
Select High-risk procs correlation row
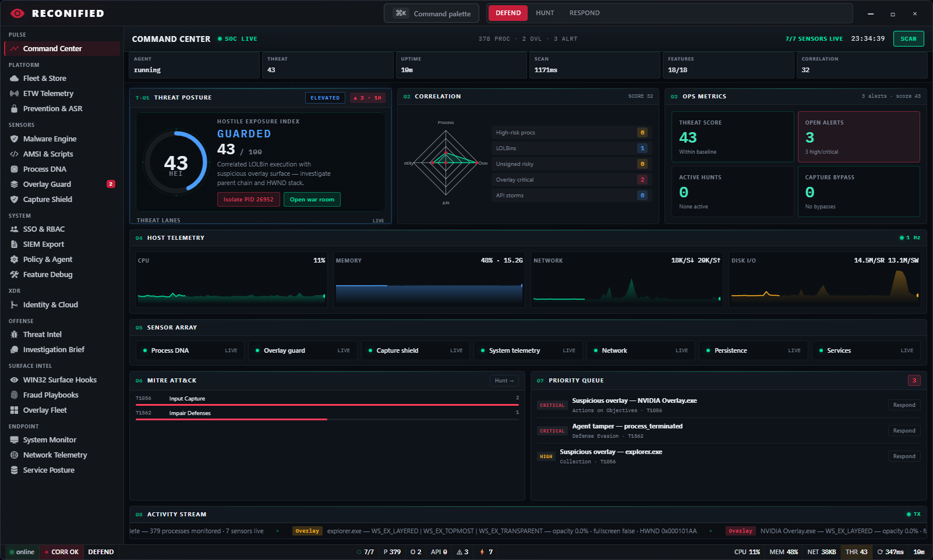(571, 133)
